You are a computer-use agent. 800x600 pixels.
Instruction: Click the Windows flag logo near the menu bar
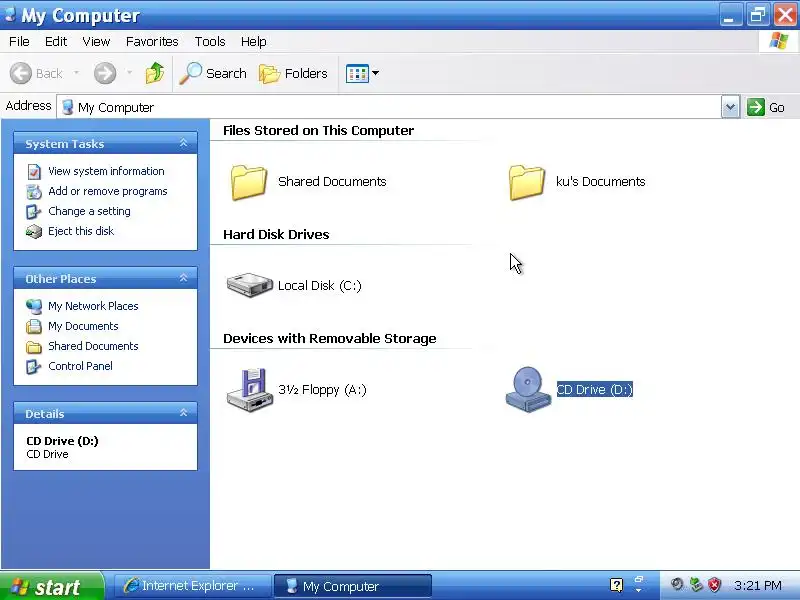click(779, 41)
